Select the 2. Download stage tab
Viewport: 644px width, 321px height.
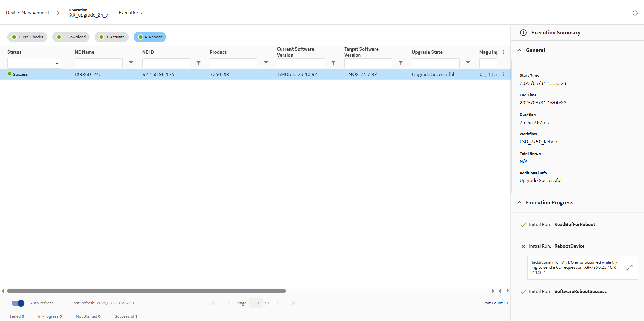click(71, 37)
